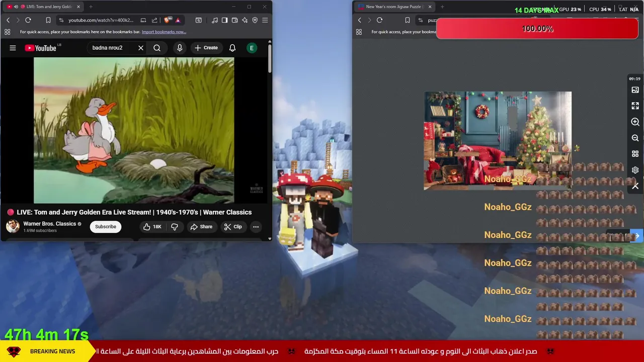Screen dimensions: 644x362
Task: Open more actions three-dot menu under video
Action: pyautogui.click(x=256, y=227)
